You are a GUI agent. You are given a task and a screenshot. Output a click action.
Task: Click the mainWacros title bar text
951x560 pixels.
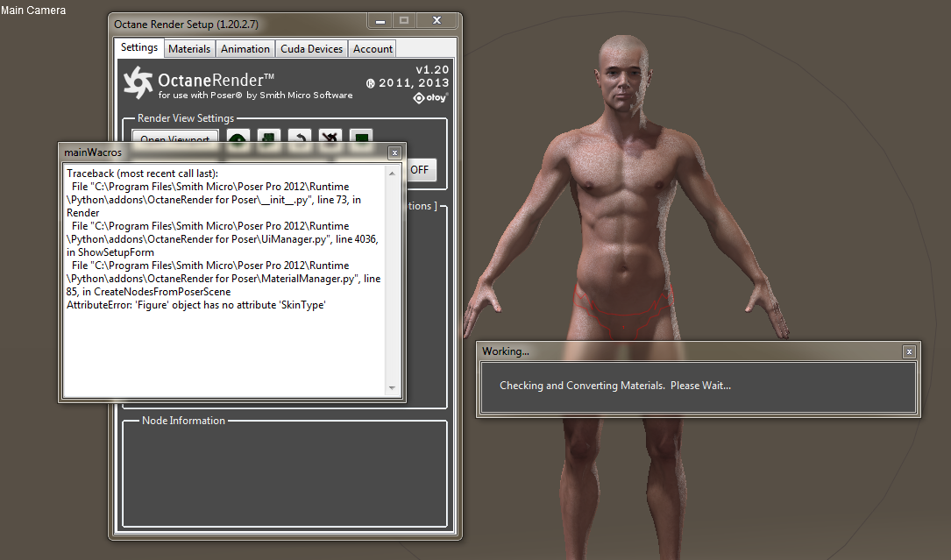coord(93,152)
